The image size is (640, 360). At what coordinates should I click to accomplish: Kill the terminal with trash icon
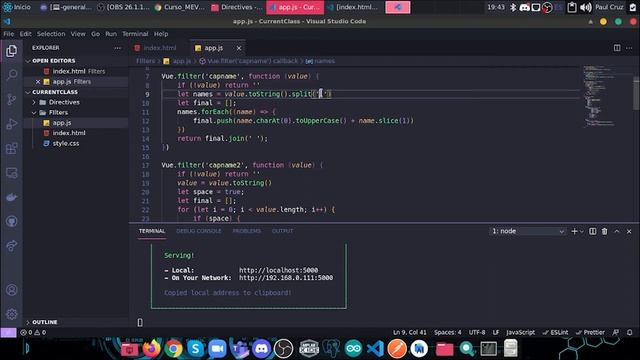click(604, 231)
